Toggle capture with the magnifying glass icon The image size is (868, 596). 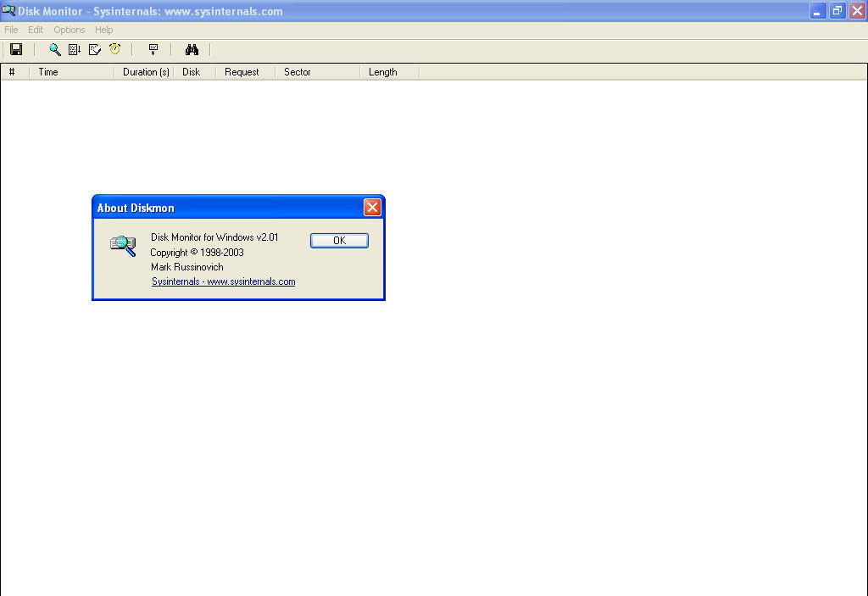click(55, 49)
